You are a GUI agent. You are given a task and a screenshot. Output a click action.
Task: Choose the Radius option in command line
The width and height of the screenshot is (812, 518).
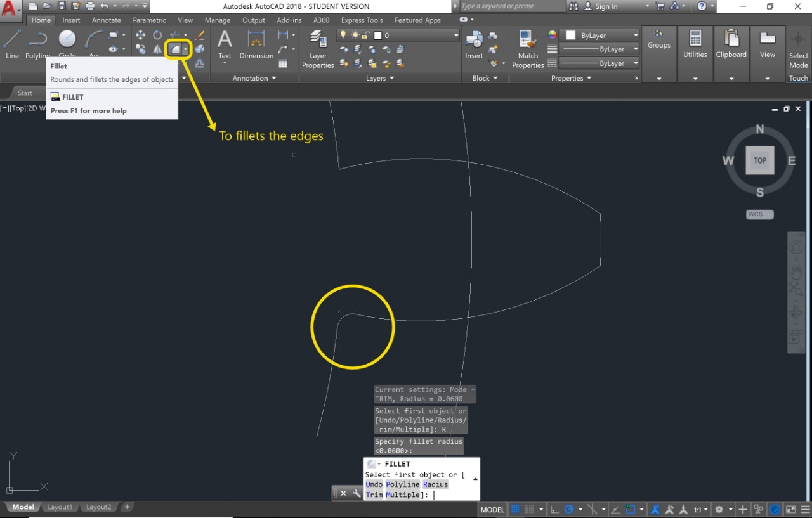coord(435,484)
